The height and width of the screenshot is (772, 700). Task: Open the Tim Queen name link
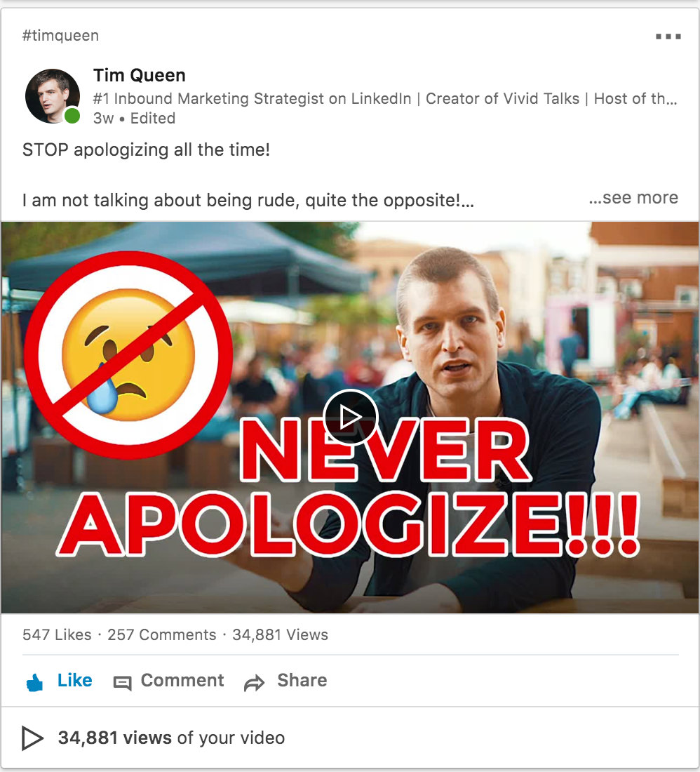(139, 75)
